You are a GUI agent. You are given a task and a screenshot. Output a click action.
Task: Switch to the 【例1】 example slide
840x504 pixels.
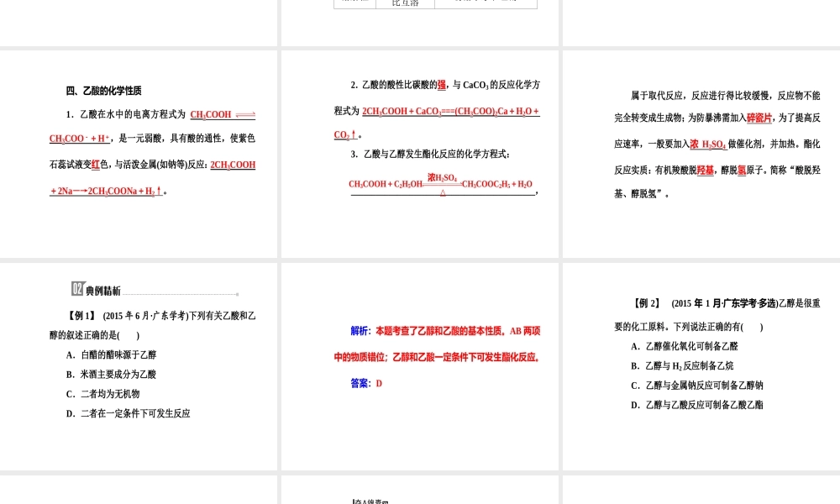coord(139,365)
